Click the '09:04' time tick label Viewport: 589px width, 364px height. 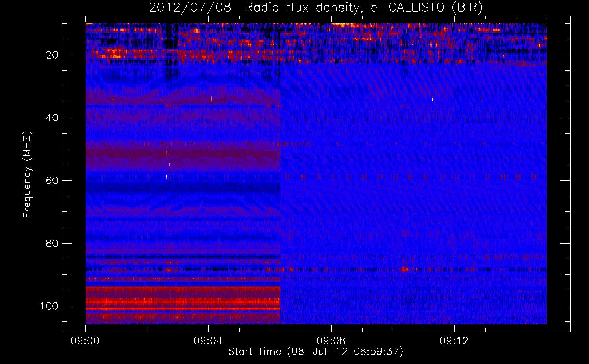pyautogui.click(x=208, y=341)
